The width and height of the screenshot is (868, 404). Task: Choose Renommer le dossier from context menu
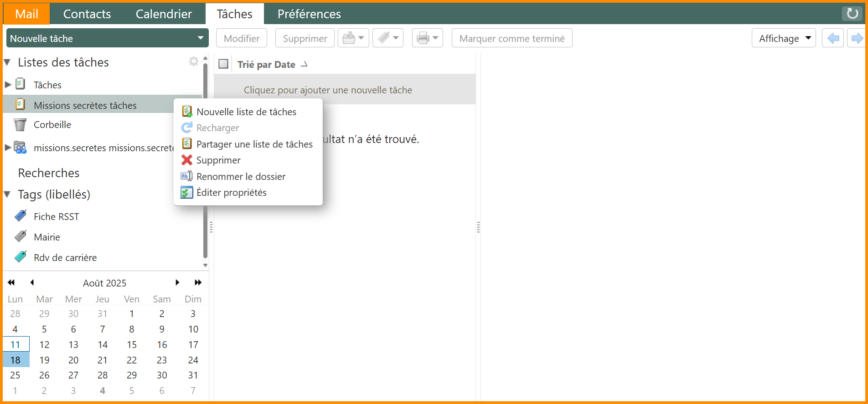click(241, 177)
